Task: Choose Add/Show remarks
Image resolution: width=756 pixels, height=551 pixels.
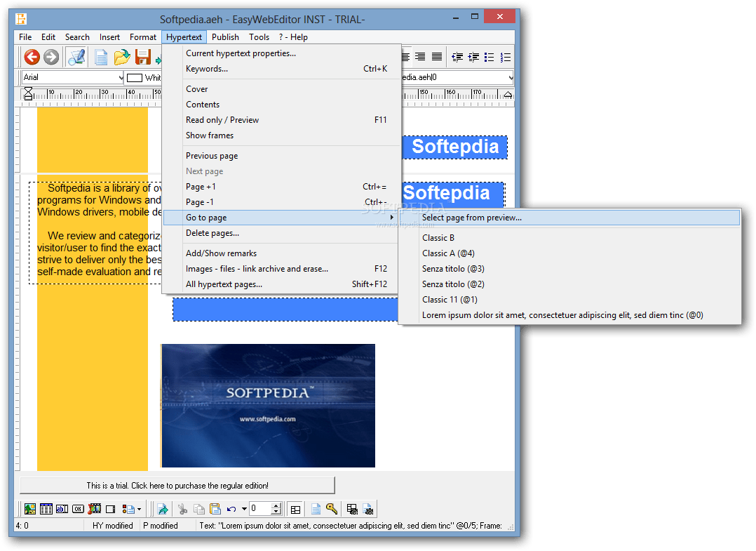Action: click(x=281, y=253)
